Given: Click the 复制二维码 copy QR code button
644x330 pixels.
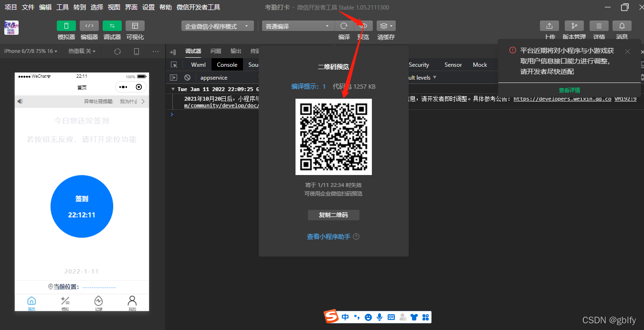Looking at the screenshot, I should [x=333, y=215].
